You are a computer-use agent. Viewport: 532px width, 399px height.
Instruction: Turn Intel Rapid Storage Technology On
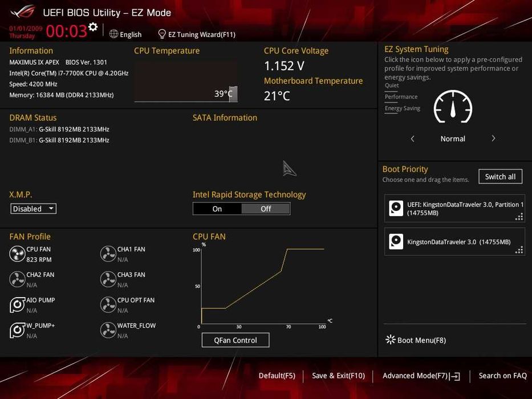(217, 209)
